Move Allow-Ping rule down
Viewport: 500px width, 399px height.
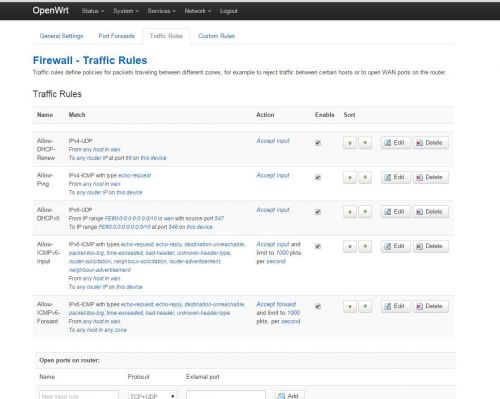(365, 177)
